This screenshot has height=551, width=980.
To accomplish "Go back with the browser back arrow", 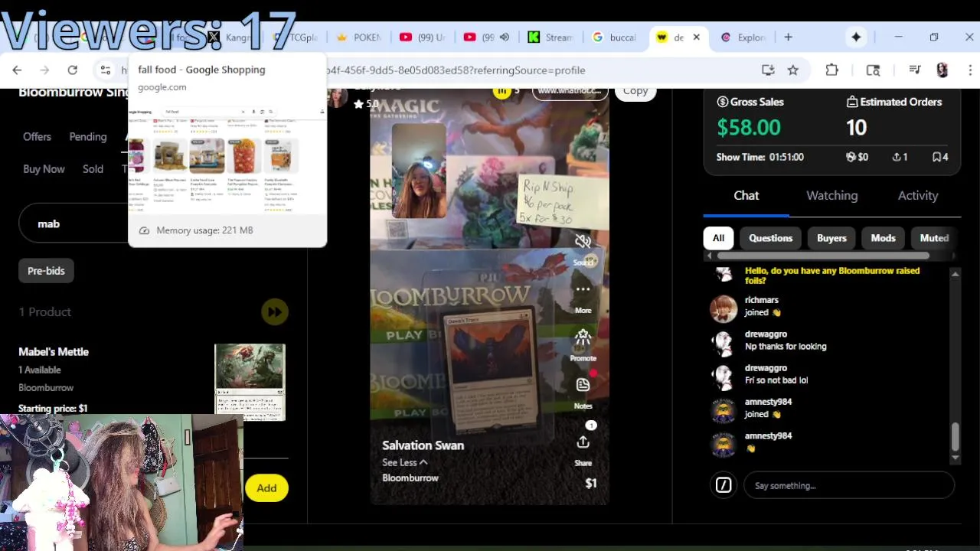I will point(17,70).
